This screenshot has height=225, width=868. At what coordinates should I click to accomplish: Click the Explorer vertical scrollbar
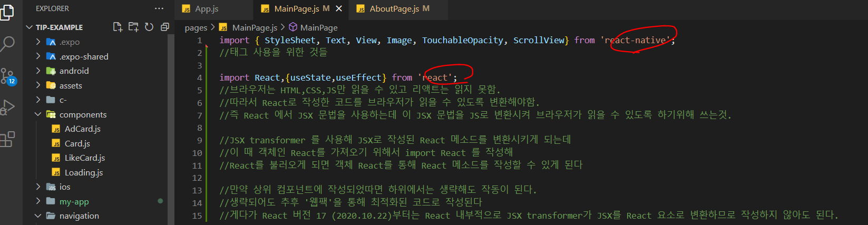[171, 129]
